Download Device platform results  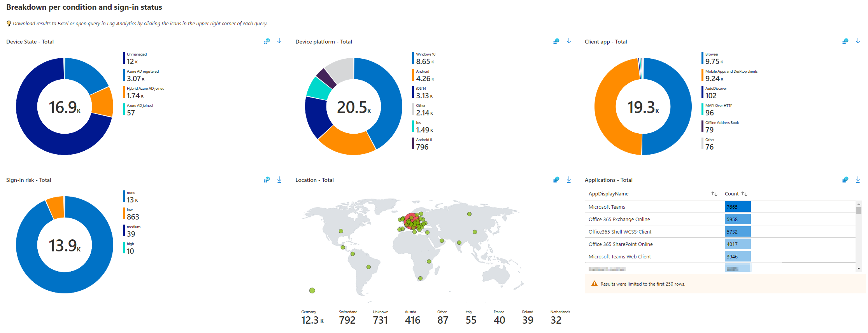click(569, 42)
